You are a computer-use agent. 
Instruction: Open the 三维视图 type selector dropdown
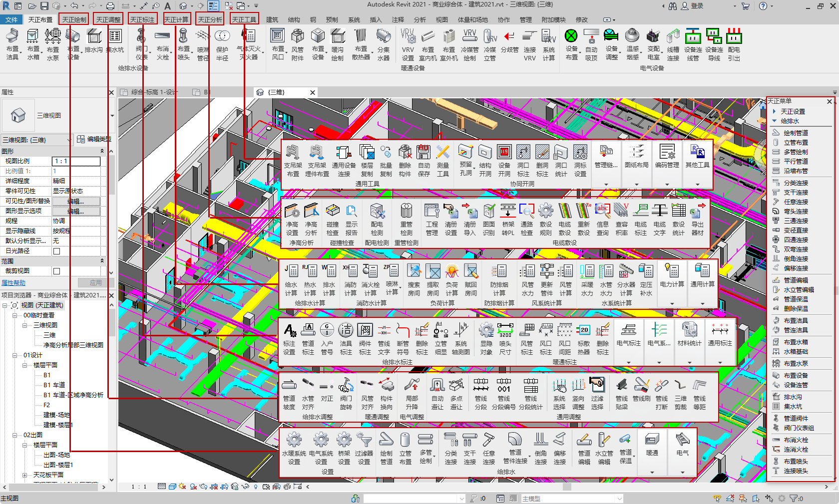(112, 115)
